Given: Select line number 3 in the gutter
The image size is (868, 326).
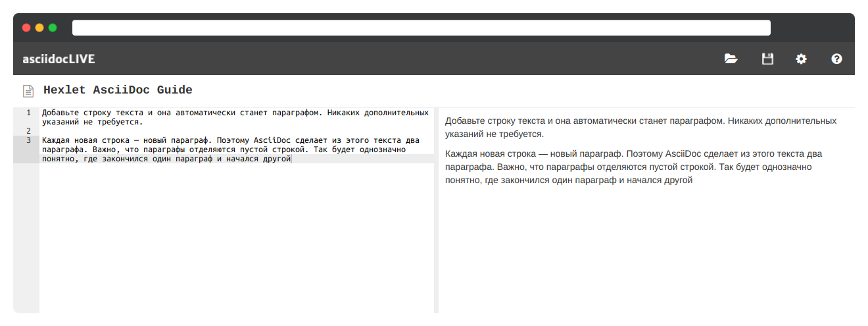Looking at the screenshot, I should (28, 140).
